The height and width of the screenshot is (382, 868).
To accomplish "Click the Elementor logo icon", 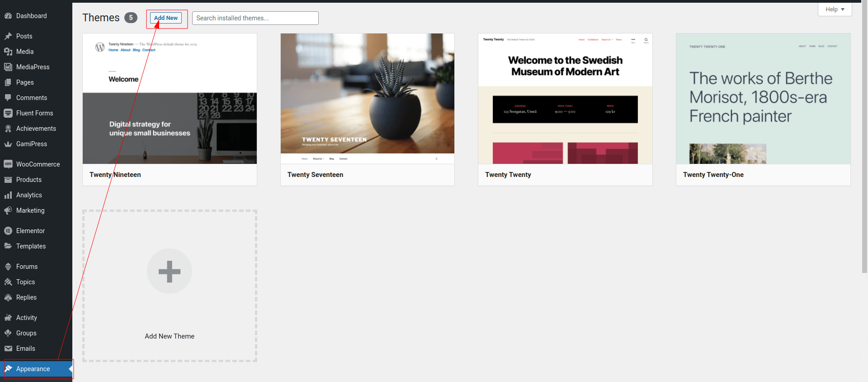I will tap(8, 231).
